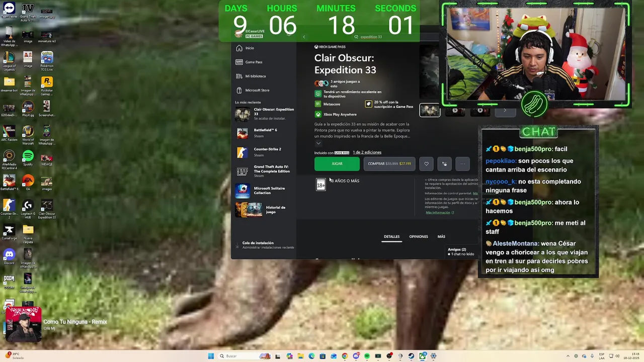Open the three-dots more options button
Image resolution: width=644 pixels, height=362 pixels.
462,163
